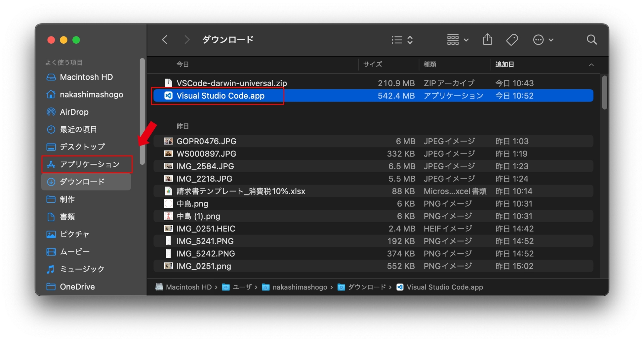Open the Share toolbar icon
The height and width of the screenshot is (342, 644).
487,40
